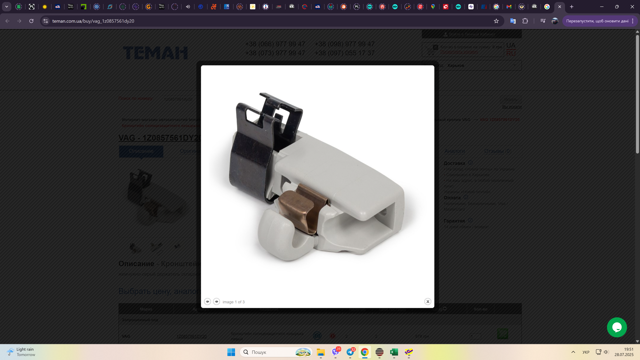Open the round dark taskbar app icon
Image resolution: width=640 pixels, height=360 pixels.
(379, 352)
